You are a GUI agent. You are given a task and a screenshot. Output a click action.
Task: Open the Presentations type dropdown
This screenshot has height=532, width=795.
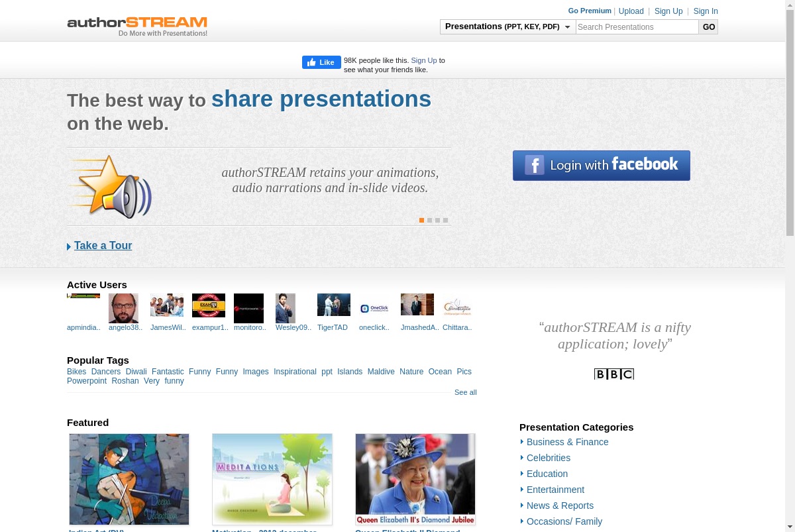click(507, 27)
